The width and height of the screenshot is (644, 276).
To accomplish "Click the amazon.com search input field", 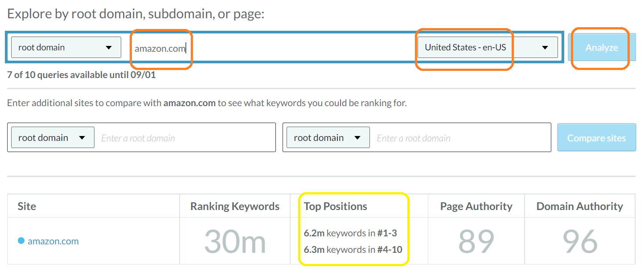I will click(x=270, y=48).
